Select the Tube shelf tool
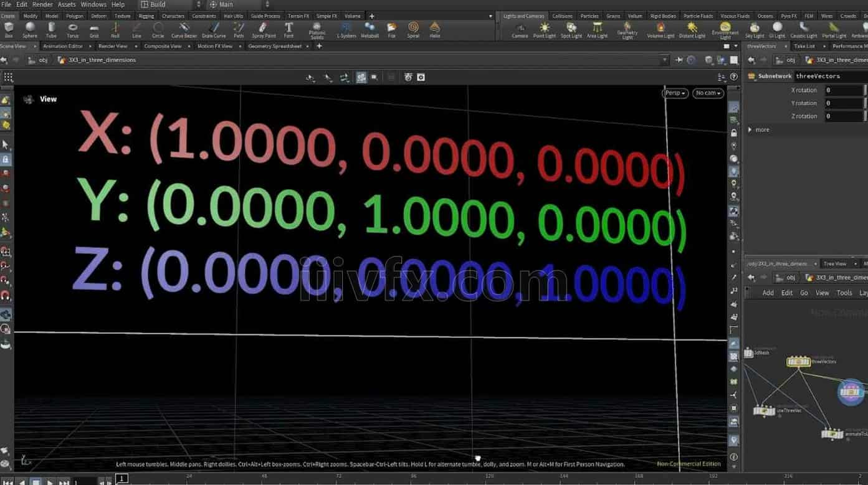 pyautogui.click(x=51, y=29)
